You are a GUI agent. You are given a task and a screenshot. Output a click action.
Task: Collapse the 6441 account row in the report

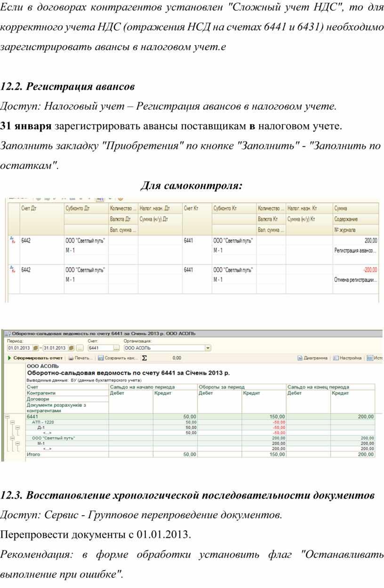tap(7, 417)
